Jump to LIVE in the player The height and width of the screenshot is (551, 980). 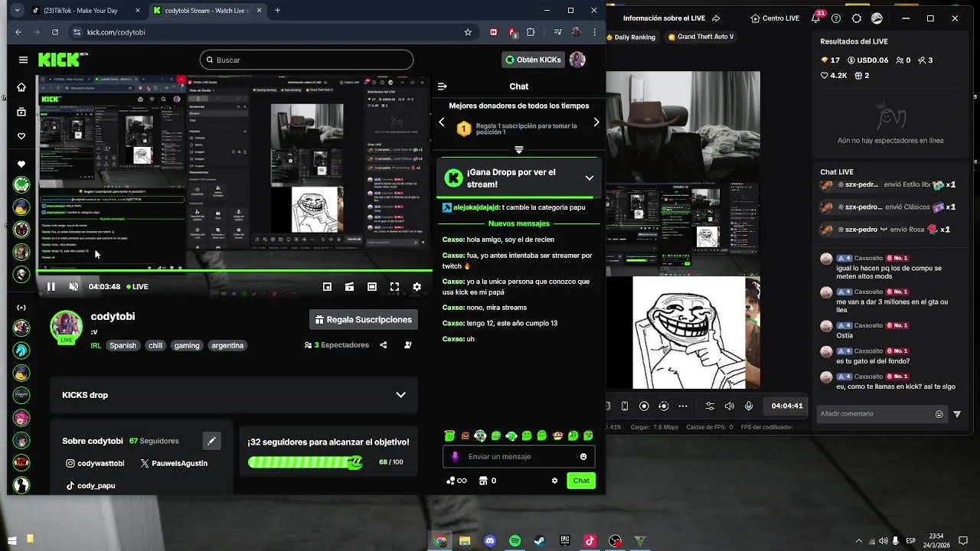[x=138, y=286]
